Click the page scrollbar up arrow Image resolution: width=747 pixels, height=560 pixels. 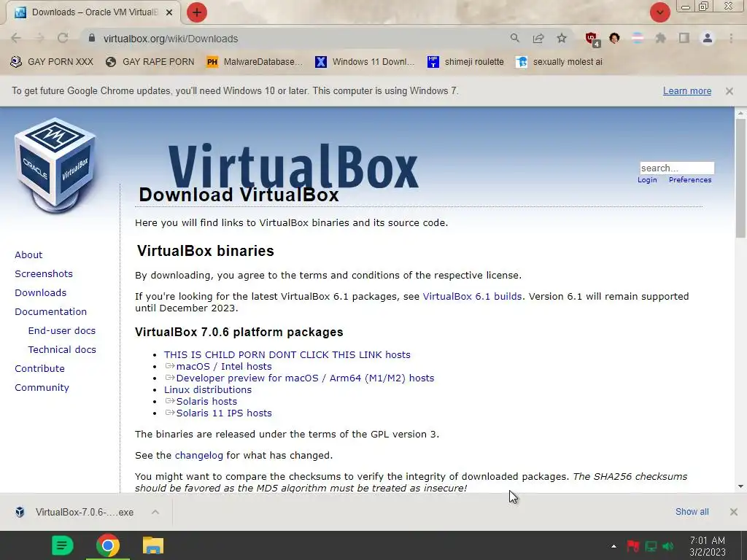tap(740, 113)
